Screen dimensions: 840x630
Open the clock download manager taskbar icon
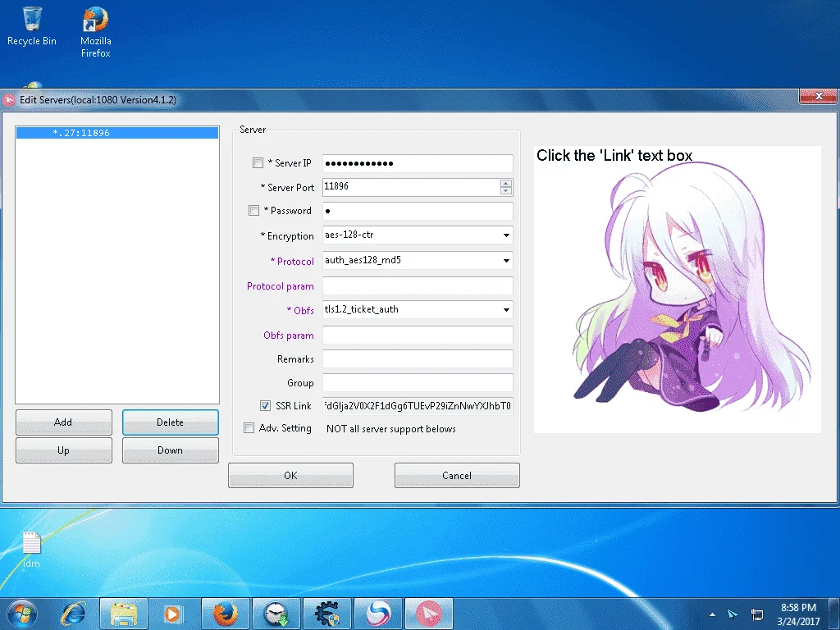pos(276,614)
